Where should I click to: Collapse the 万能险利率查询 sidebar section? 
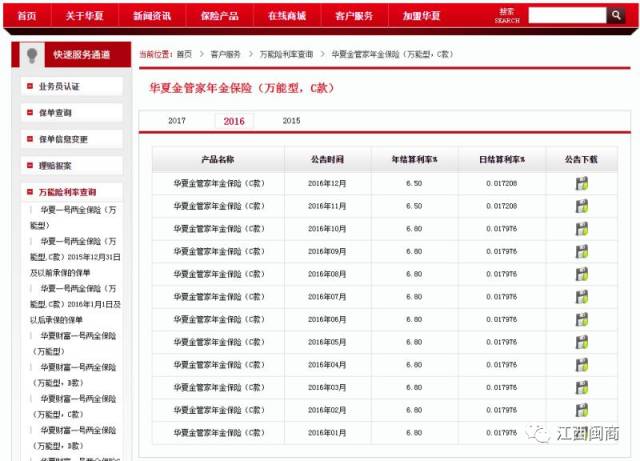(x=72, y=192)
